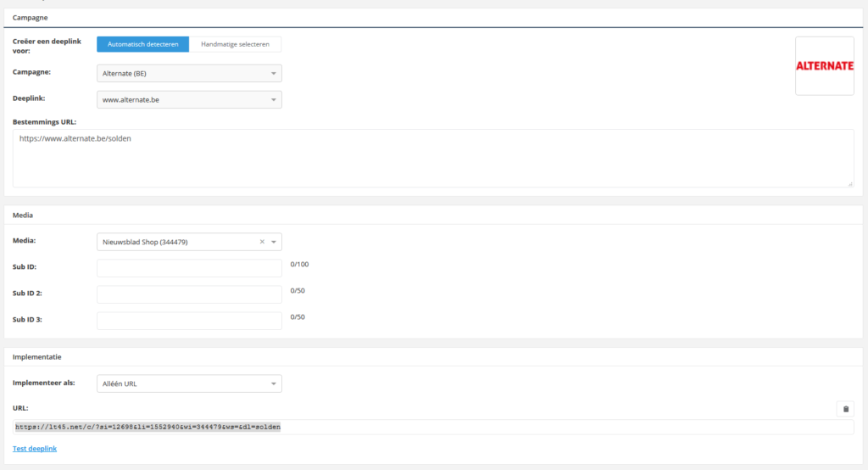Click the Implementatie section header

pyautogui.click(x=36, y=357)
